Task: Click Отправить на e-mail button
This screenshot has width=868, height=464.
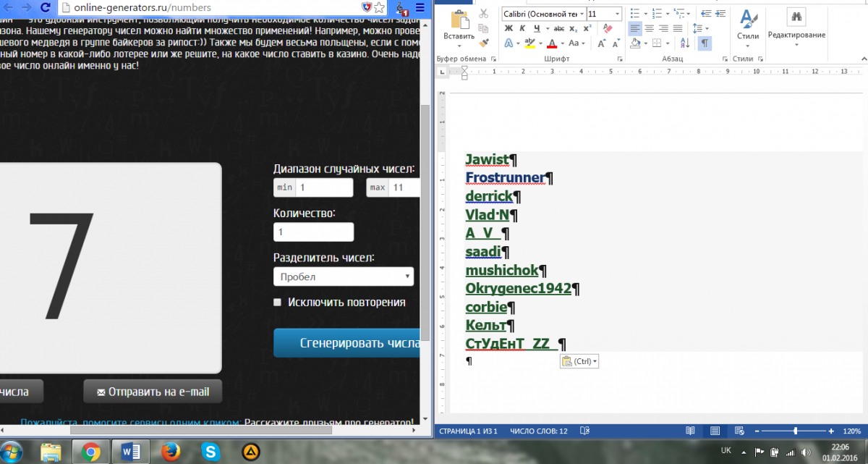Action: pos(152,392)
